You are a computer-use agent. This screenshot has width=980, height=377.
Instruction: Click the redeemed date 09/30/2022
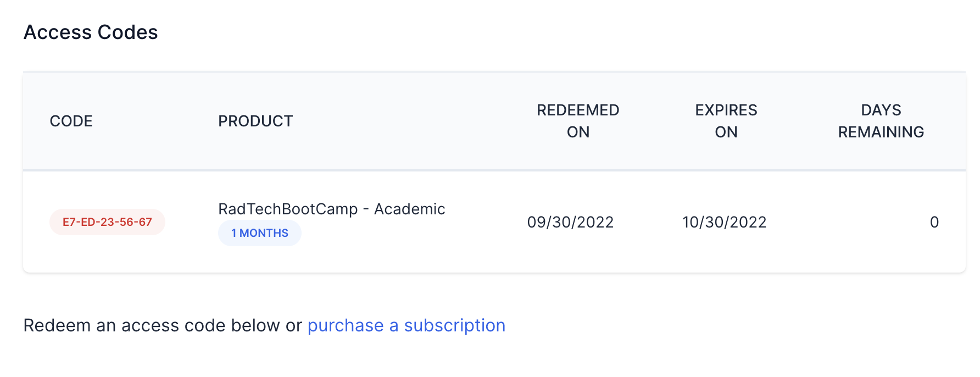click(x=570, y=222)
